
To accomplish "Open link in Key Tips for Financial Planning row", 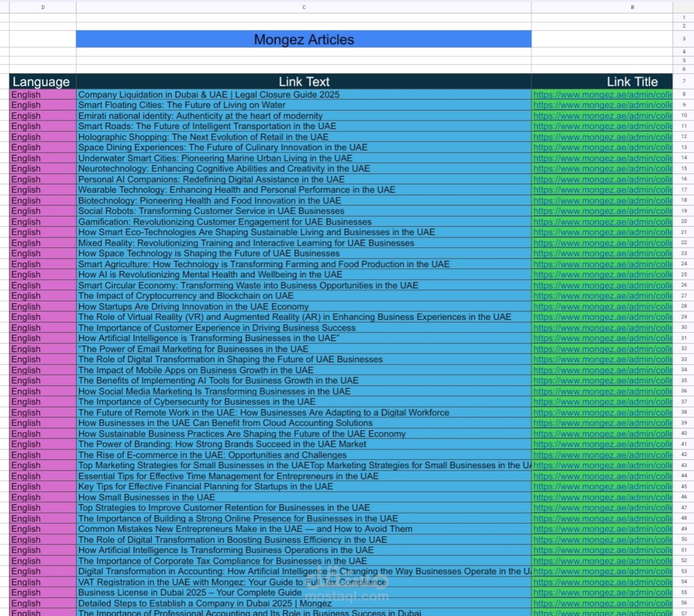I will tap(602, 486).
